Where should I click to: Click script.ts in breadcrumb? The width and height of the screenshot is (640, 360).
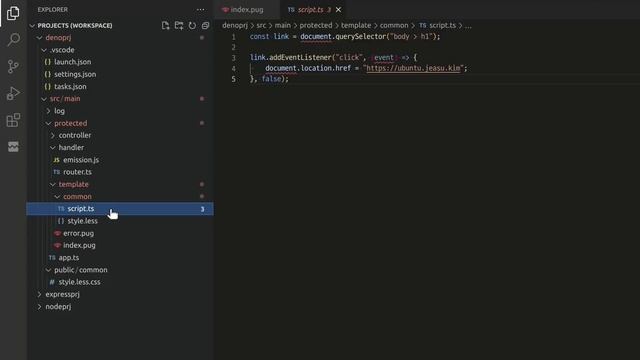(442, 25)
